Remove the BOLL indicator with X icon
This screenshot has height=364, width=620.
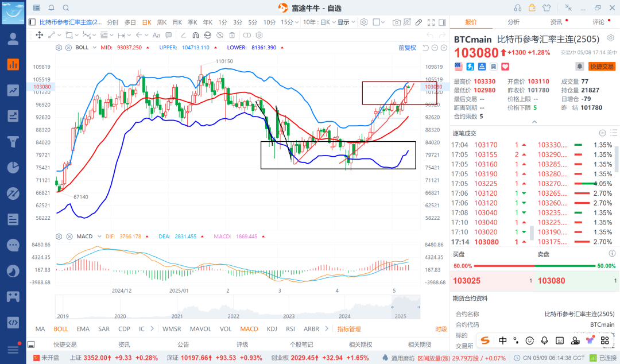coord(68,48)
